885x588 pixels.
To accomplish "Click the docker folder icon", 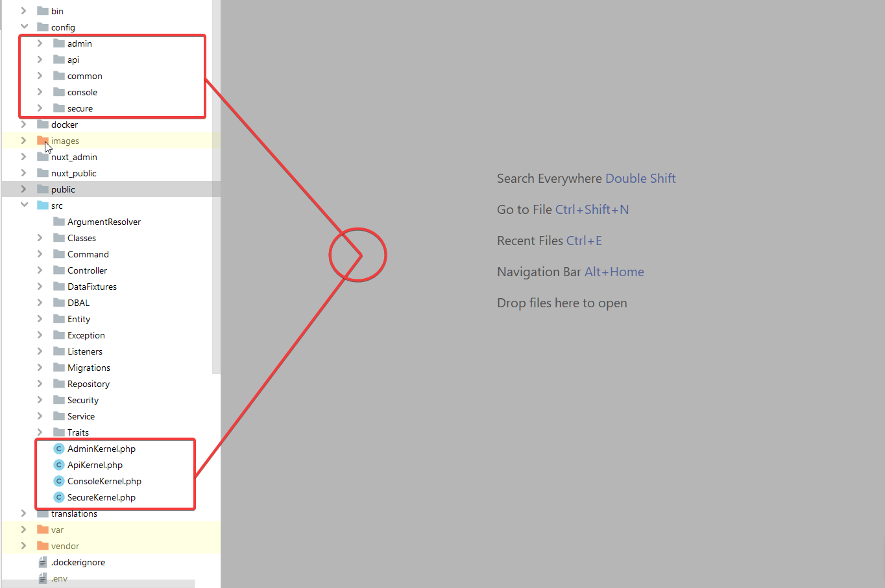I will click(x=43, y=124).
